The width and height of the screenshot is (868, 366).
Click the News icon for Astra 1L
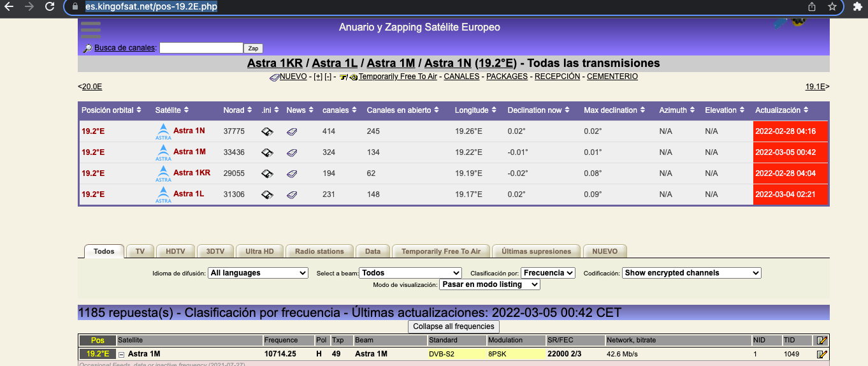292,194
